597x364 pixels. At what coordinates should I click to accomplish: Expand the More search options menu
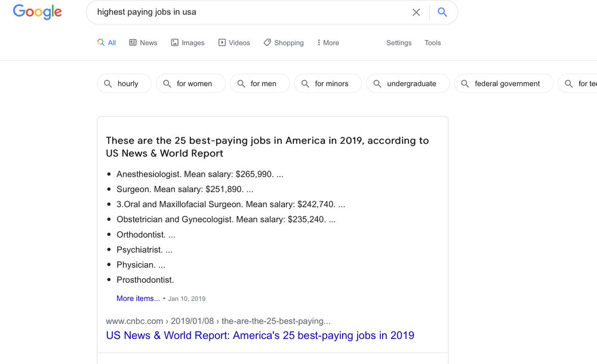click(x=328, y=42)
